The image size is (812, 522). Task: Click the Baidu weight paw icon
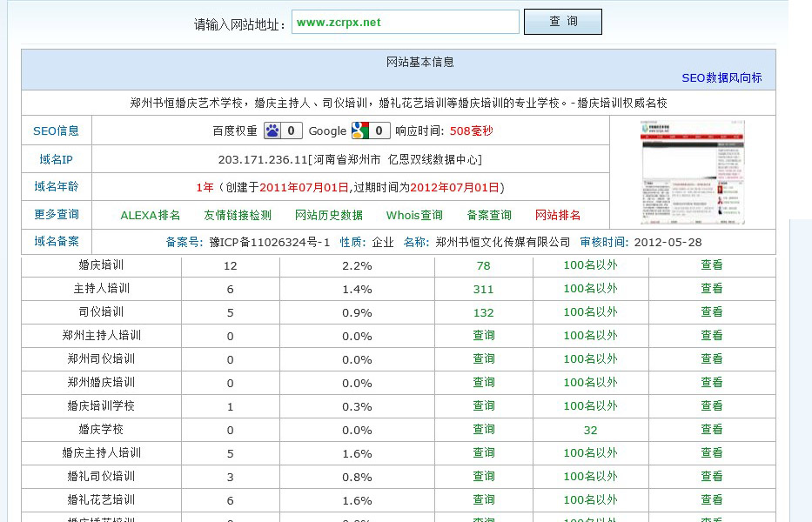click(273, 130)
